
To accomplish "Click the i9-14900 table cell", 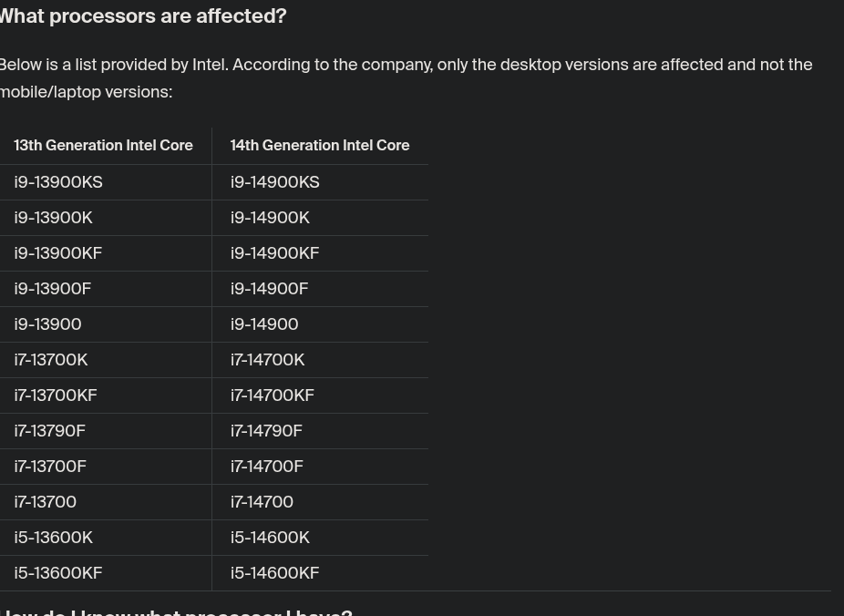I will tap(264, 324).
